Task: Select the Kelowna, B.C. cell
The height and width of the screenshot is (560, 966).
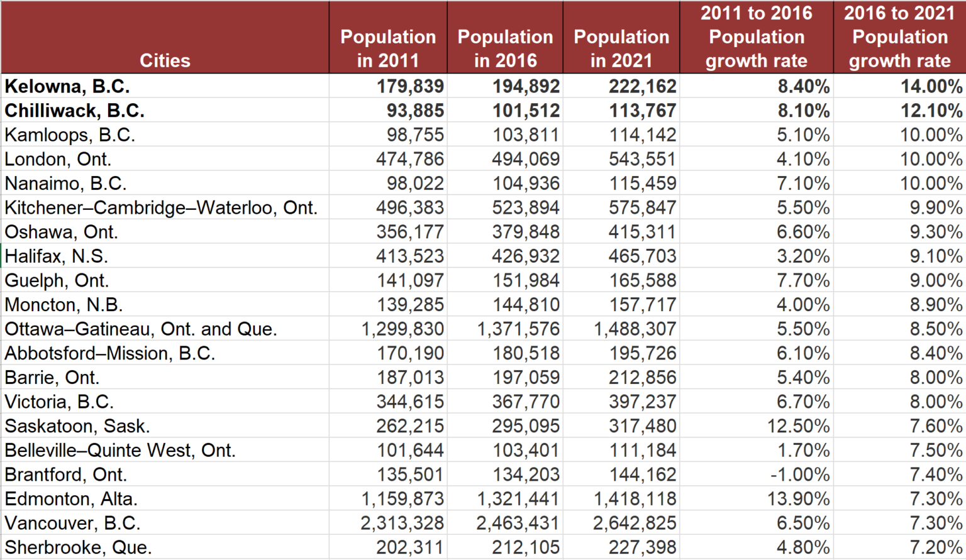Action: point(165,86)
